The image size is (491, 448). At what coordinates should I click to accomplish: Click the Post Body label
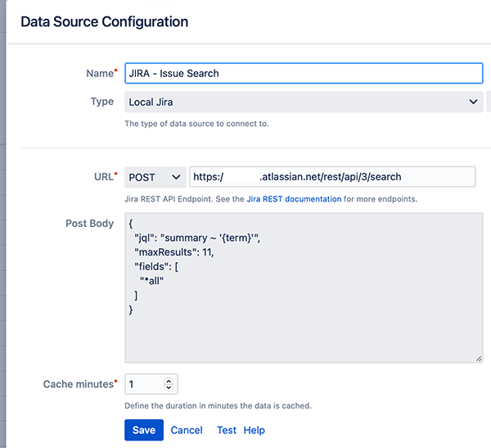[89, 224]
